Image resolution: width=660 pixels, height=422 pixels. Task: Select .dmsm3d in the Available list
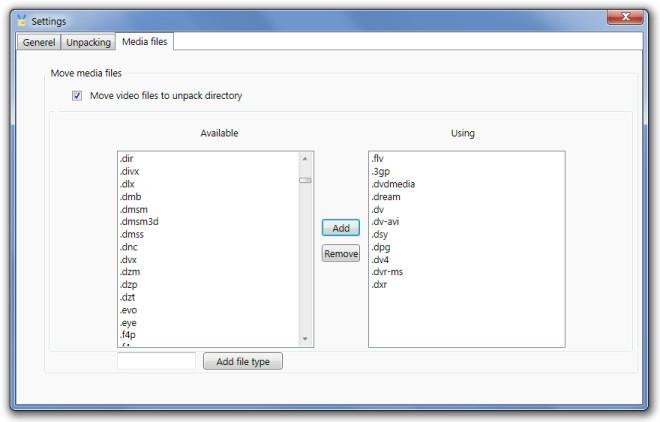click(139, 222)
